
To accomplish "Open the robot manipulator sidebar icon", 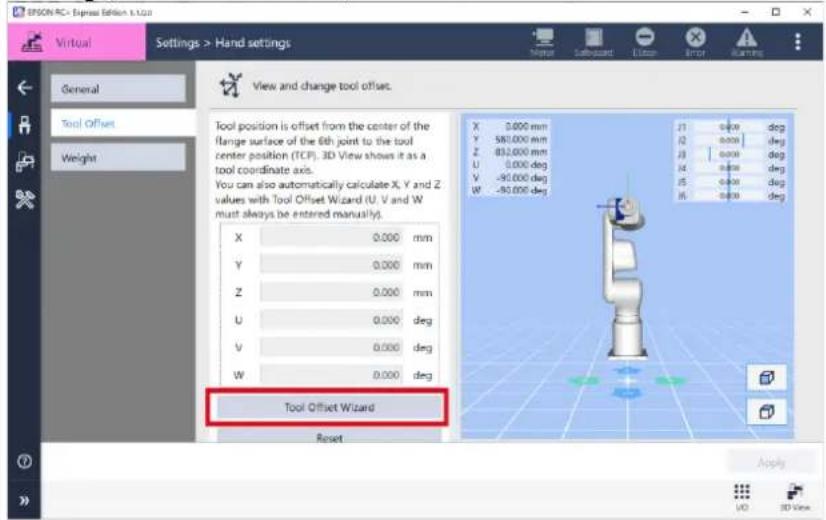I will pos(24,125).
